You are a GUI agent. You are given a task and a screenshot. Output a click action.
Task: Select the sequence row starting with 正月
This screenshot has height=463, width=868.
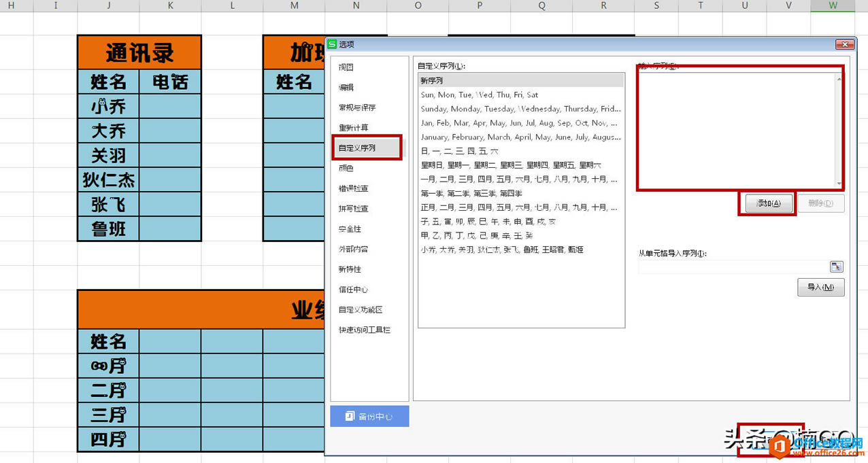tap(521, 207)
